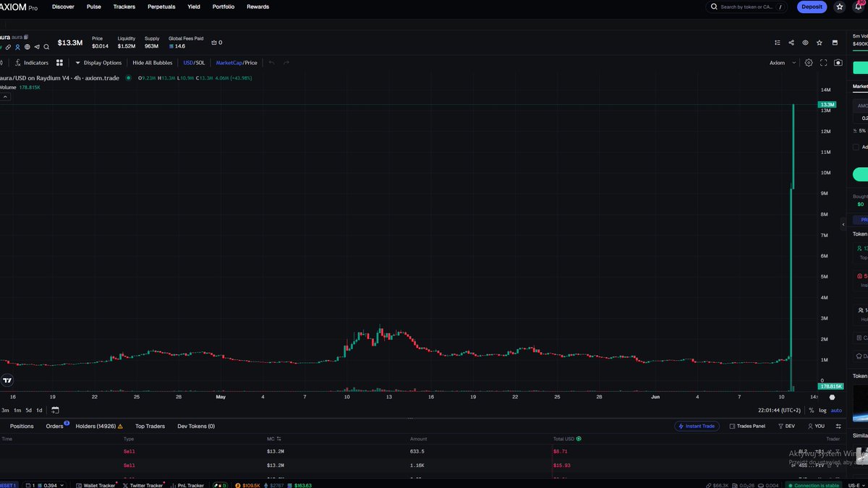
Task: Click the token search magnifier icon
Action: [x=46, y=46]
